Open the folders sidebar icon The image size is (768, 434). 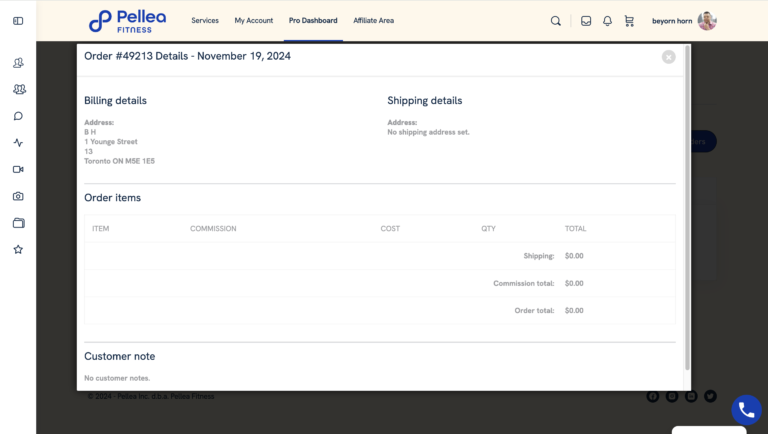click(19, 223)
